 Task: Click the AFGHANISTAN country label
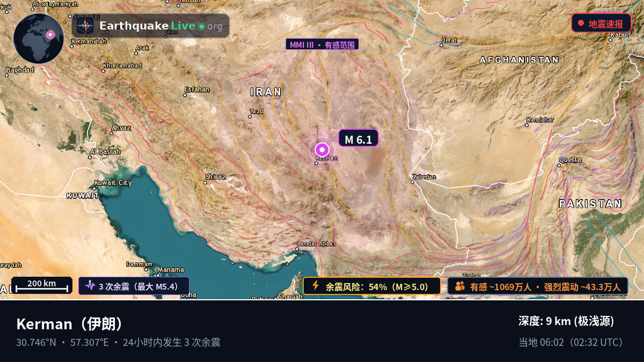click(x=519, y=60)
